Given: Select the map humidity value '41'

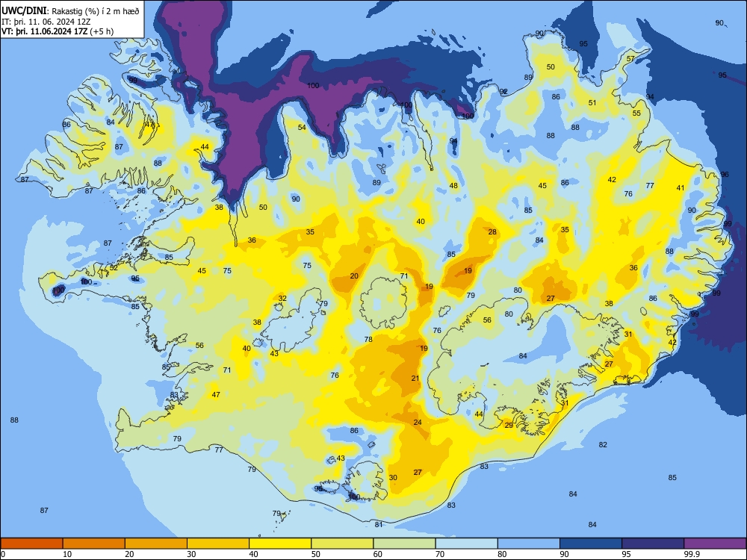Looking at the screenshot, I should [681, 187].
